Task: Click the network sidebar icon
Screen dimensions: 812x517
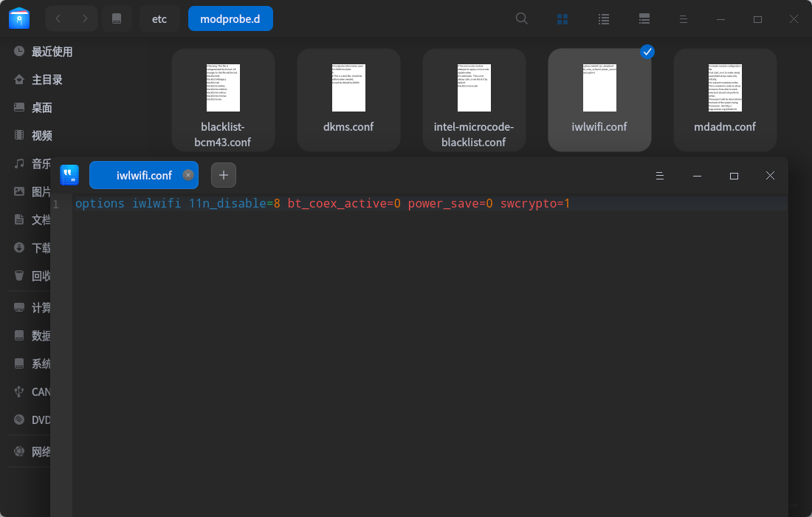Action: pyautogui.click(x=19, y=451)
